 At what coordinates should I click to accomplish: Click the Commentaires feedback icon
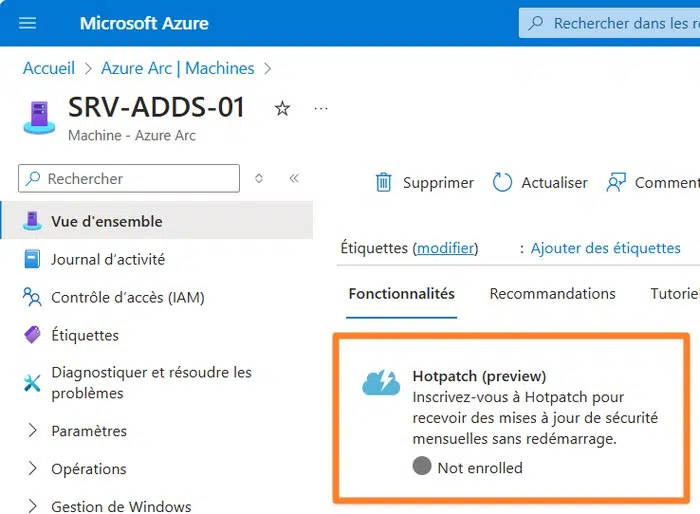click(x=617, y=182)
